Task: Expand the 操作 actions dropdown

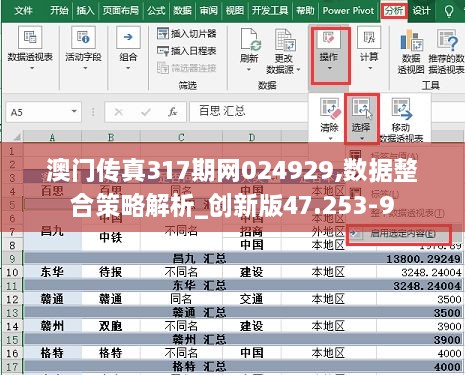Action: (x=330, y=68)
